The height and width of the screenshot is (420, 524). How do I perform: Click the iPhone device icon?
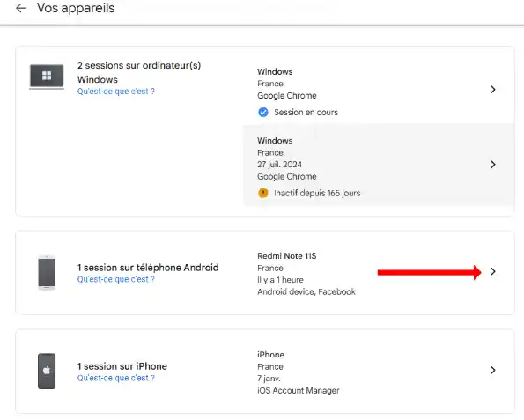pos(47,371)
